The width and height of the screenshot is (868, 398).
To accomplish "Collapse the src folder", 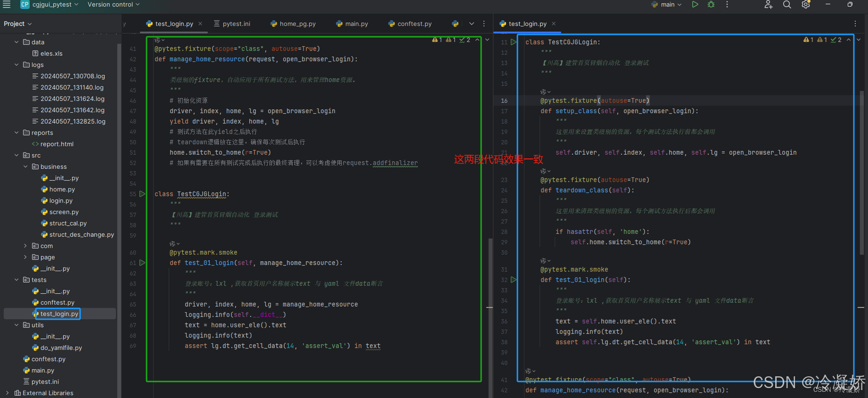I will pos(16,155).
